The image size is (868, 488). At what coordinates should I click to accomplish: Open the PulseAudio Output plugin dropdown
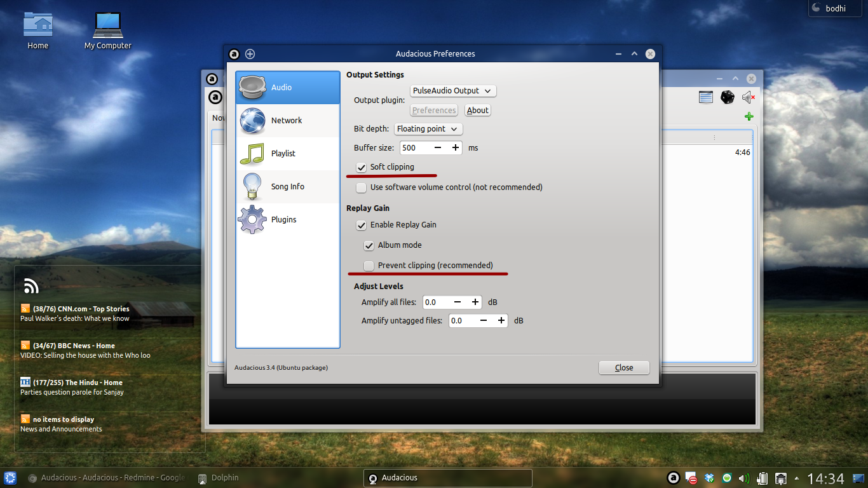tap(453, 91)
